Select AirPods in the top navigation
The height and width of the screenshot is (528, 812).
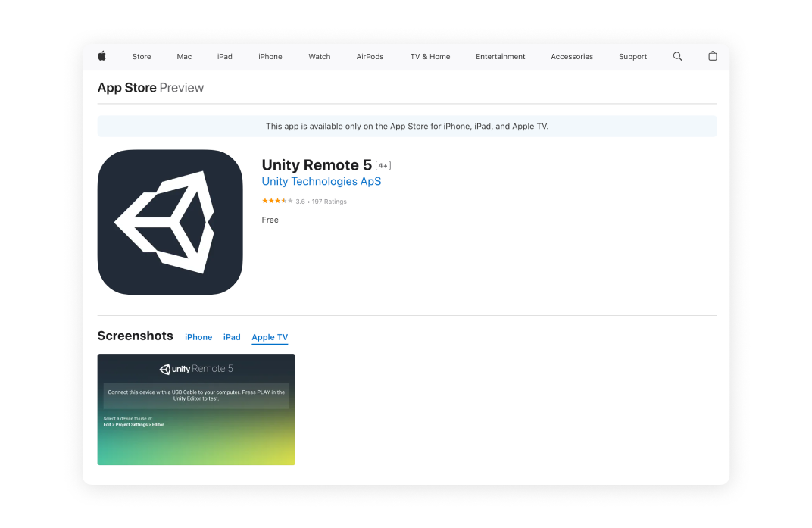coord(370,57)
